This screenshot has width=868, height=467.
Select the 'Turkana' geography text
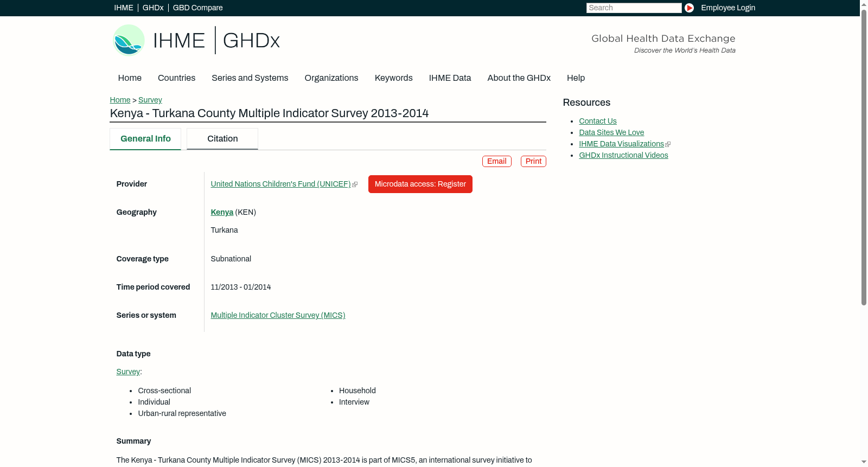pos(225,231)
